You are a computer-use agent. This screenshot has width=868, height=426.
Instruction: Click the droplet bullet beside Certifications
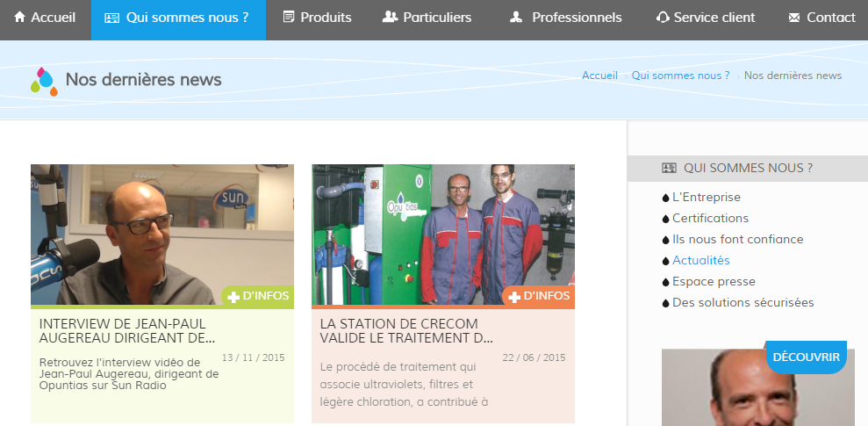[x=665, y=219]
